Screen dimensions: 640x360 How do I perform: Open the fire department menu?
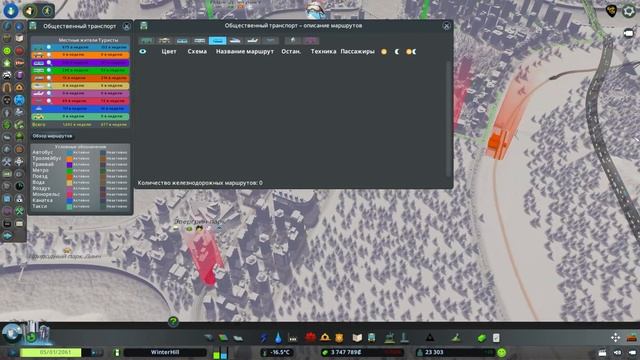point(325,338)
